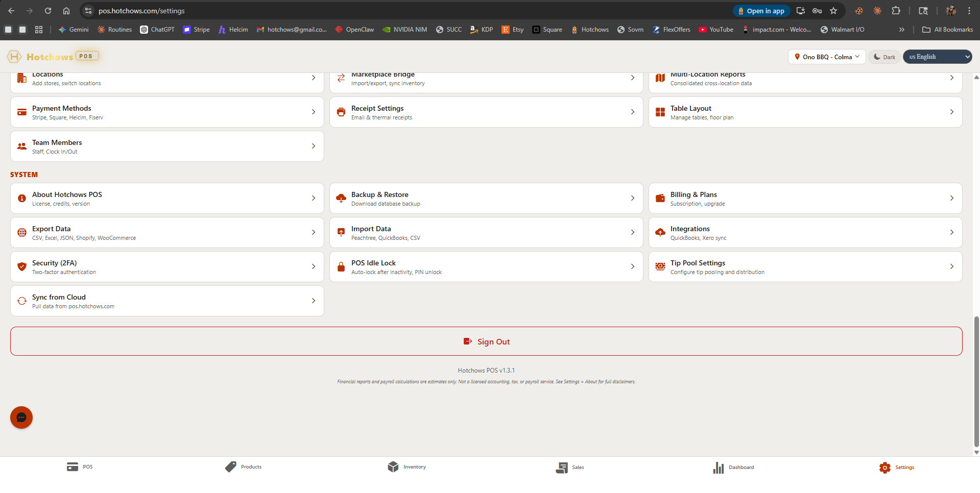
Task: Expand Billing & Plans chevron
Action: 952,198
